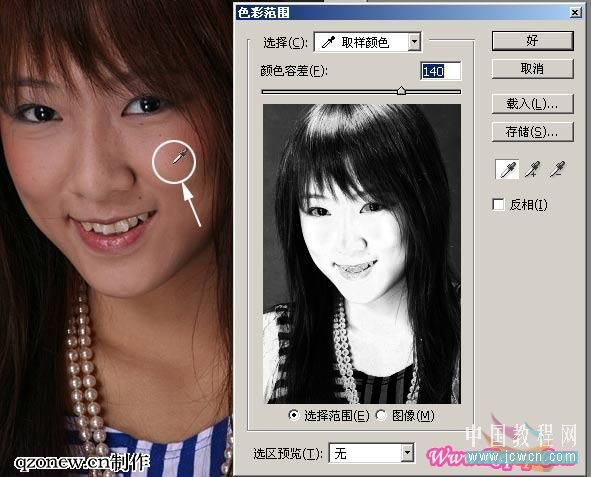
Task: Click the 存储(S)... button
Action: click(533, 131)
